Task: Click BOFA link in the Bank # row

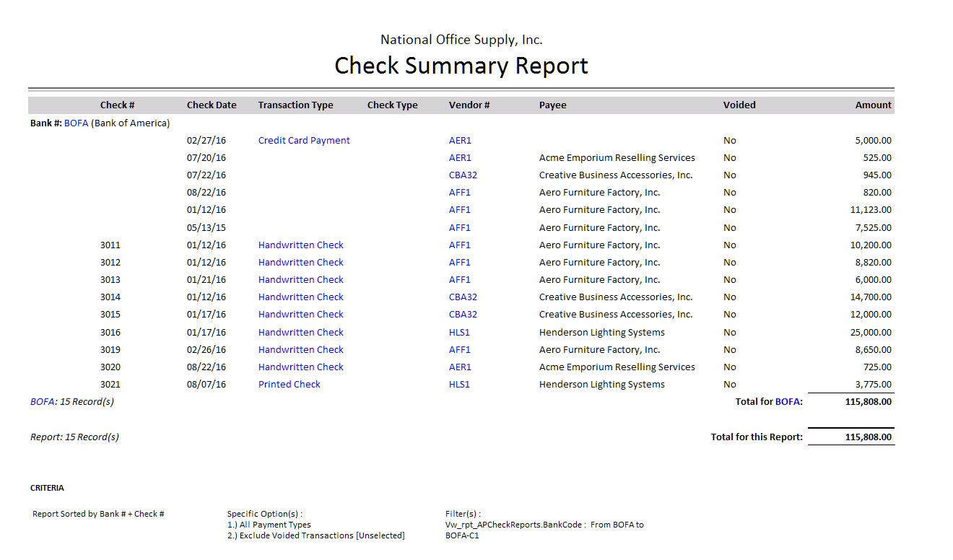Action: 76,123
